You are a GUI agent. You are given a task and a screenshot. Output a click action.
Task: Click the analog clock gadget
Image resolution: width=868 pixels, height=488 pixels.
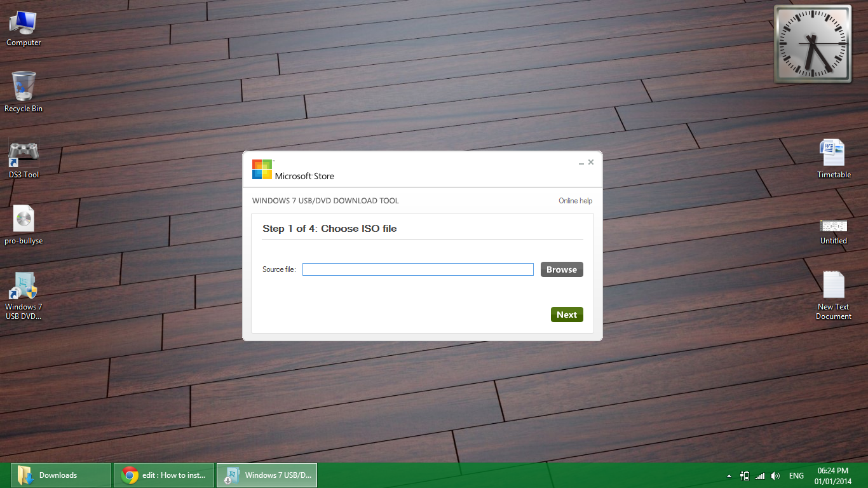point(812,44)
